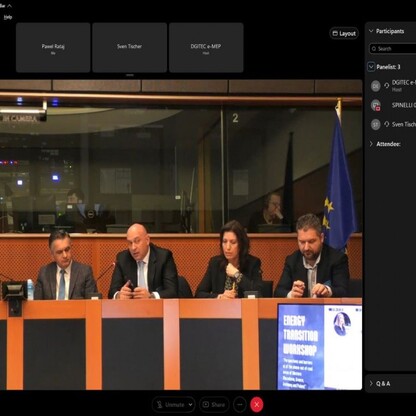416x416 pixels.
Task: Select the Sven Tischer video tile
Action: pos(130,47)
